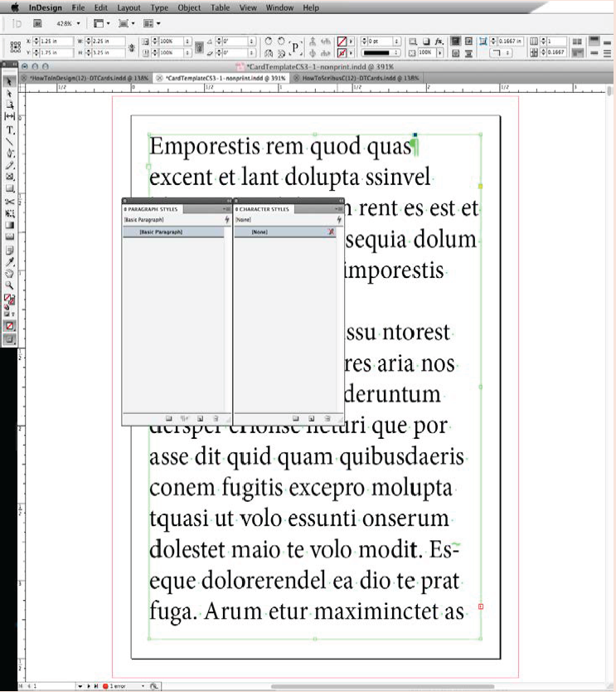Toggle Apply None color button in toolbox
This screenshot has width=616, height=692.
click(x=11, y=325)
